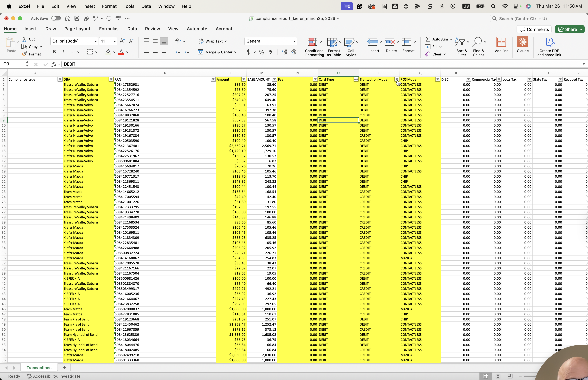Toggle Bold formatting
The height and width of the screenshot is (380, 588).
click(55, 52)
